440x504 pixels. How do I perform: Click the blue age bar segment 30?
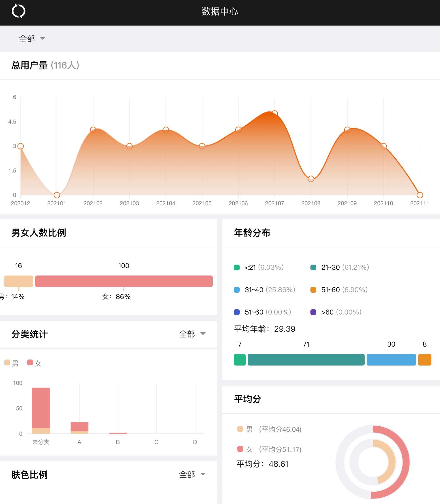click(x=391, y=360)
